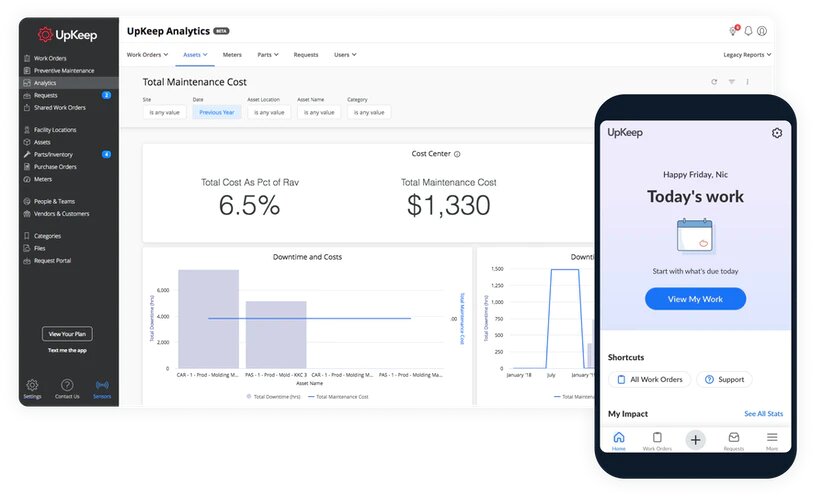Image resolution: width=815 pixels, height=498 pixels.
Task: Open Sensors icon at sidebar bottom
Action: coord(102,385)
